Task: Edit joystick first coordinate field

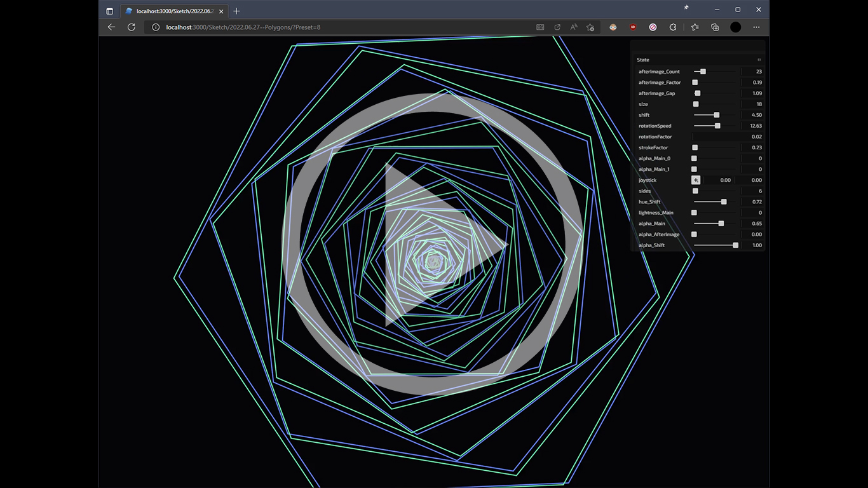Action: (x=717, y=180)
